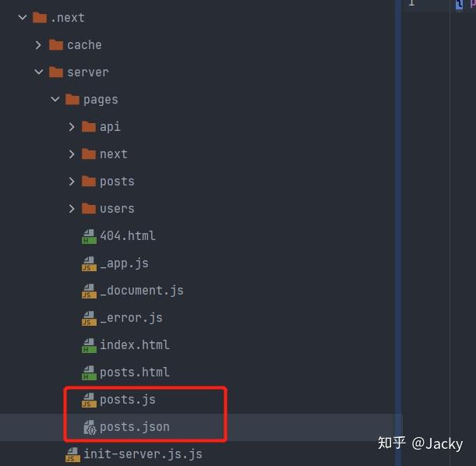This screenshot has width=476, height=466.
Task: Collapse the server folder chevron
Action: click(x=39, y=72)
